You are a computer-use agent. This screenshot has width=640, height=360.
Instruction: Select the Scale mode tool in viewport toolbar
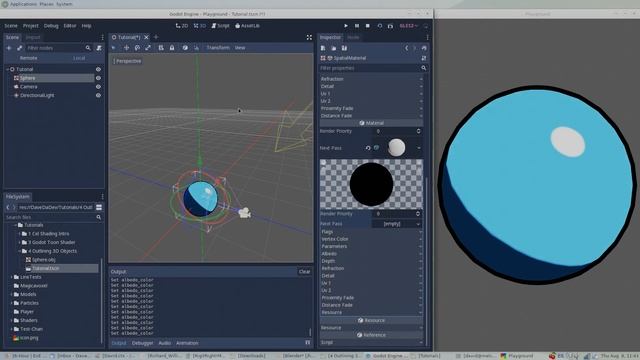148,48
